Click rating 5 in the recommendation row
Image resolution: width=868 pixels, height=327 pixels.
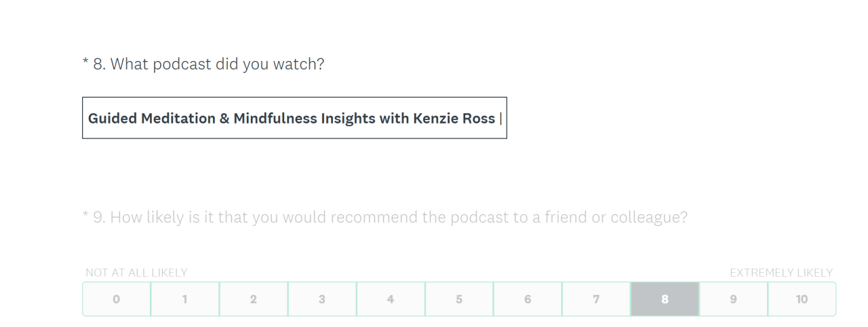pyautogui.click(x=459, y=299)
